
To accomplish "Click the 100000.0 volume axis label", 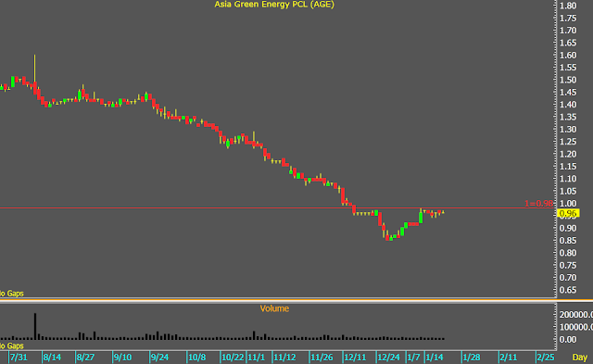I will (576, 327).
